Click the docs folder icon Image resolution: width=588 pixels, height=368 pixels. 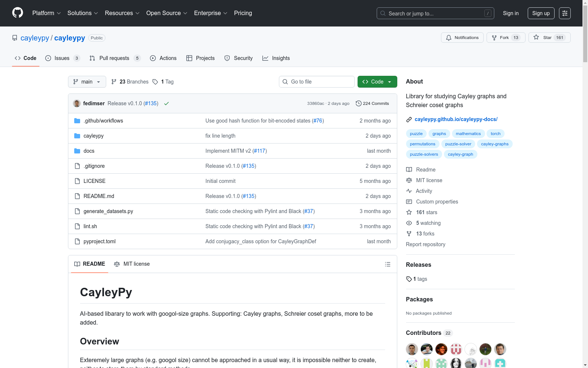coord(77,151)
